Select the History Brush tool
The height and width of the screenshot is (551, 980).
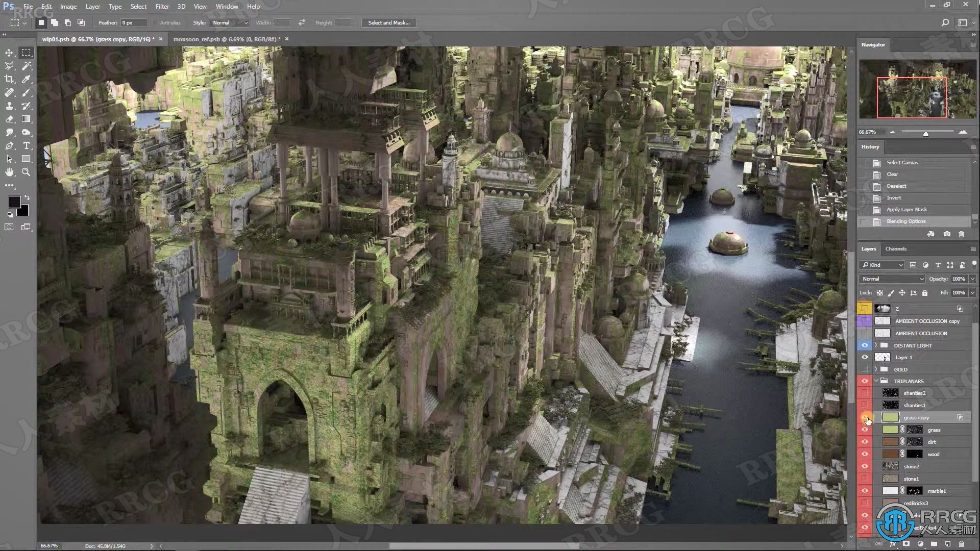click(x=26, y=106)
